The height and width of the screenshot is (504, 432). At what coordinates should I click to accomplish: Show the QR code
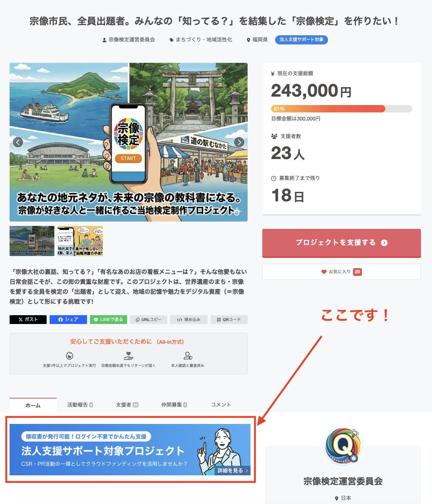pyautogui.click(x=229, y=320)
